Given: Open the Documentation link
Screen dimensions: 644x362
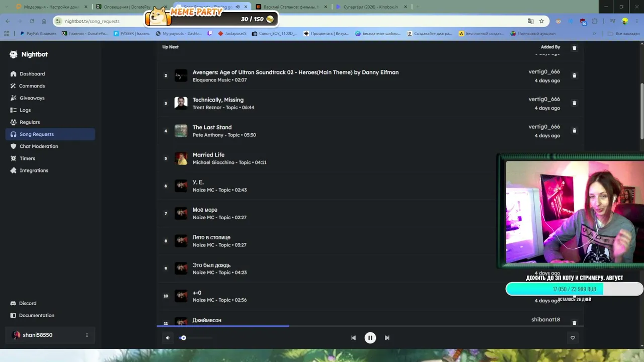Looking at the screenshot, I should [50, 315].
